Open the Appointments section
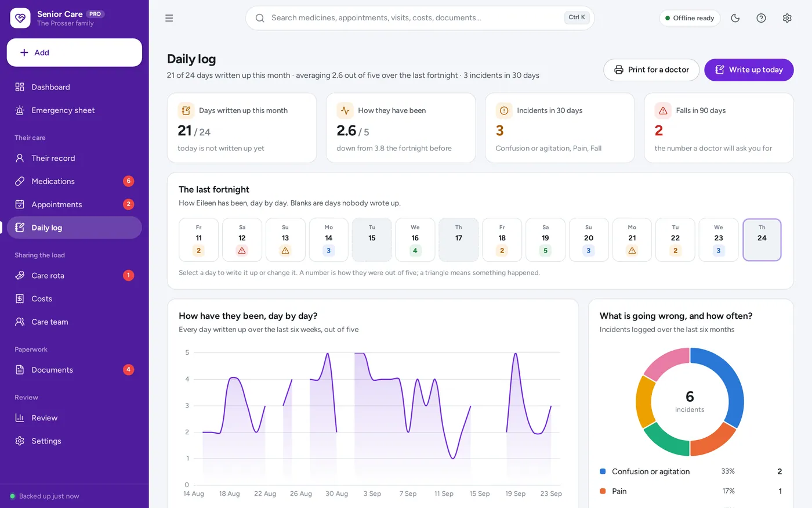The height and width of the screenshot is (508, 812). tap(74, 204)
